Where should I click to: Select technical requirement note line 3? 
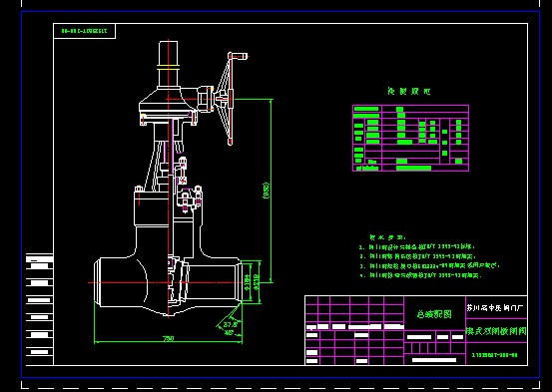click(x=429, y=265)
